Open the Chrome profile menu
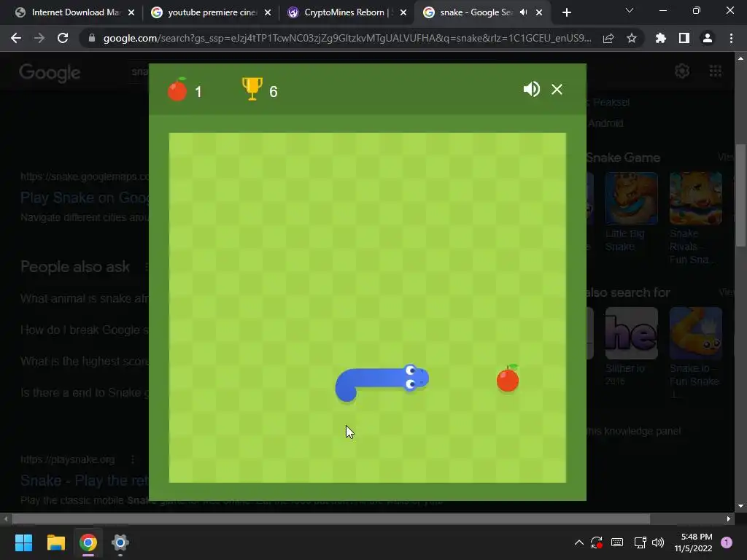 tap(708, 38)
